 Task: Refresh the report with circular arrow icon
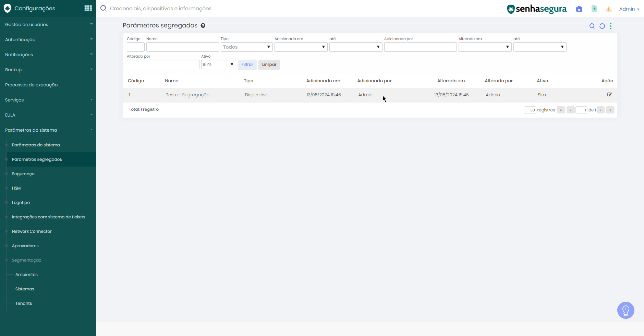(602, 26)
